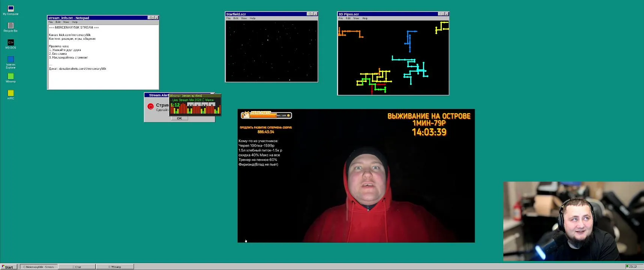Click the MEME-PARTY progress bar in video

[x=266, y=115]
